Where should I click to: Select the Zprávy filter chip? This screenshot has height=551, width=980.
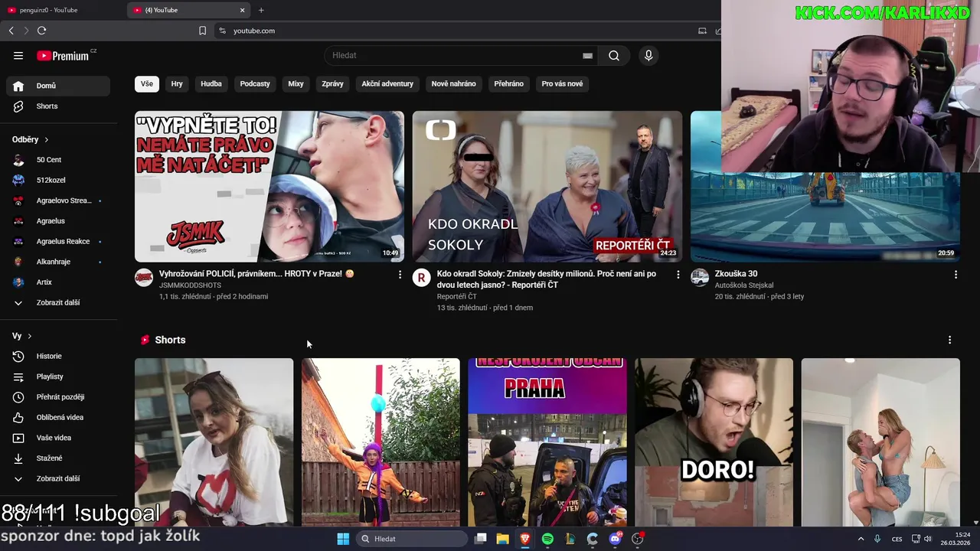[x=332, y=84]
